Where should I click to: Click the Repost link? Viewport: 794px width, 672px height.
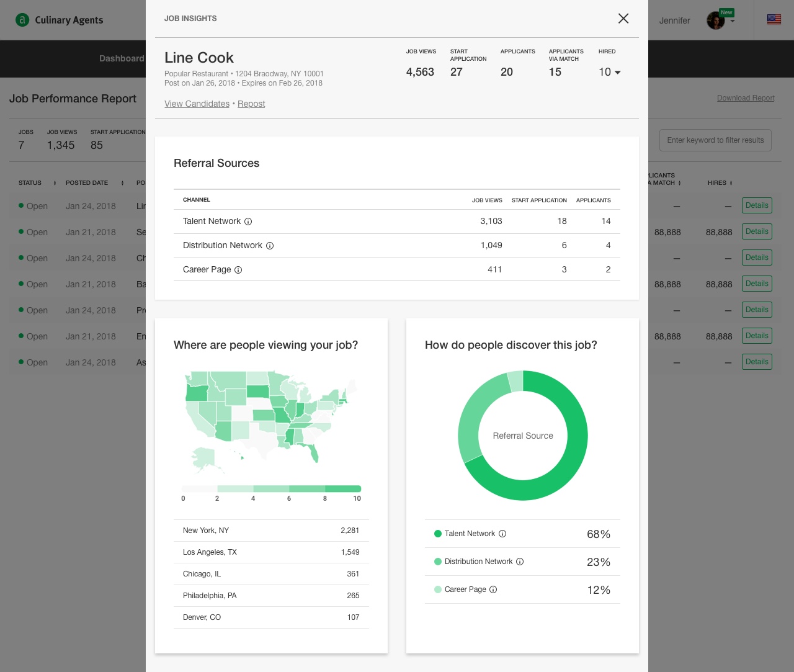[251, 104]
